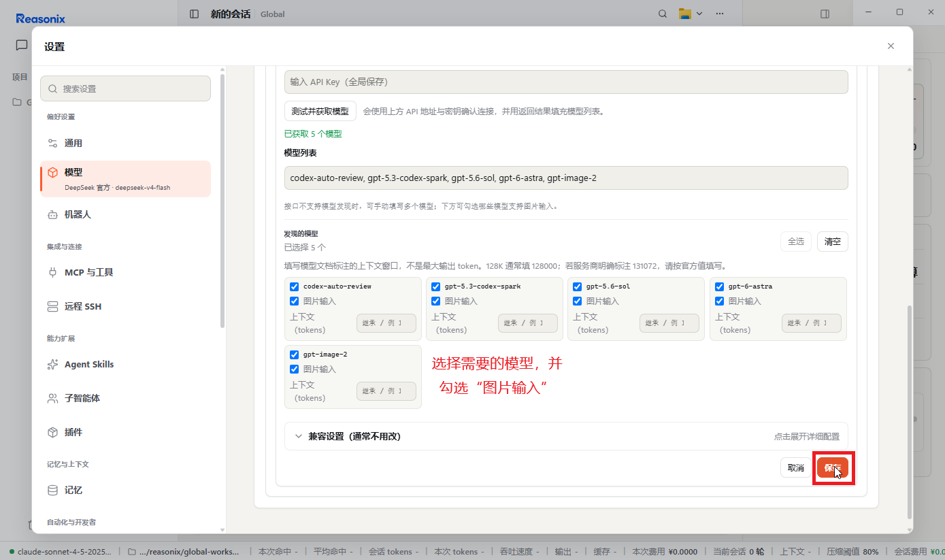This screenshot has height=560, width=945.
Task: Click the yellow folder icon in header
Action: [x=684, y=14]
